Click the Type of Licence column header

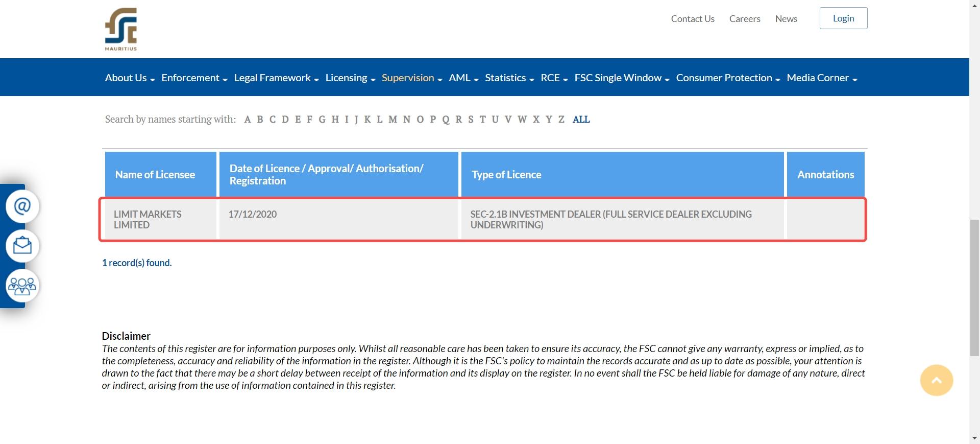coord(623,174)
